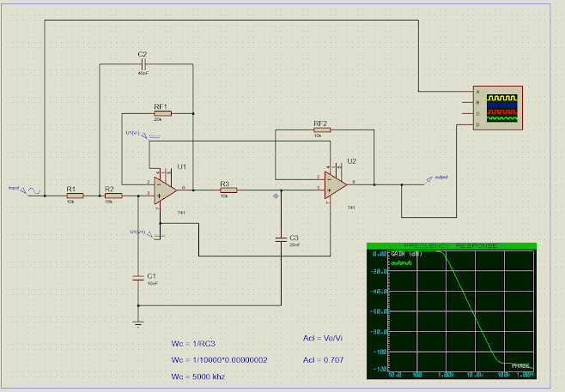Viewport: 565px width, 392px height.
Task: Select op-amp U1 triangle symbol
Action: 165,190
